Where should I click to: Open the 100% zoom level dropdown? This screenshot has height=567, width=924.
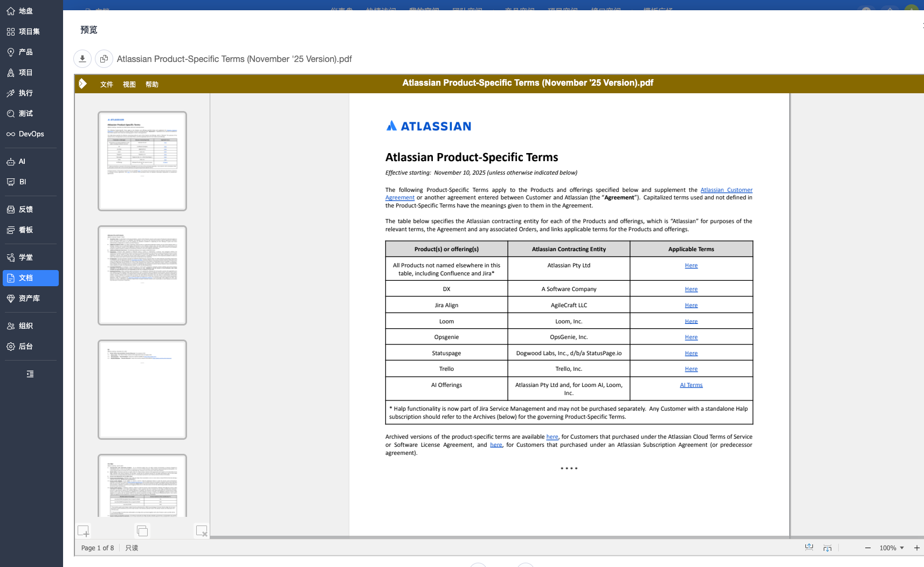point(892,548)
